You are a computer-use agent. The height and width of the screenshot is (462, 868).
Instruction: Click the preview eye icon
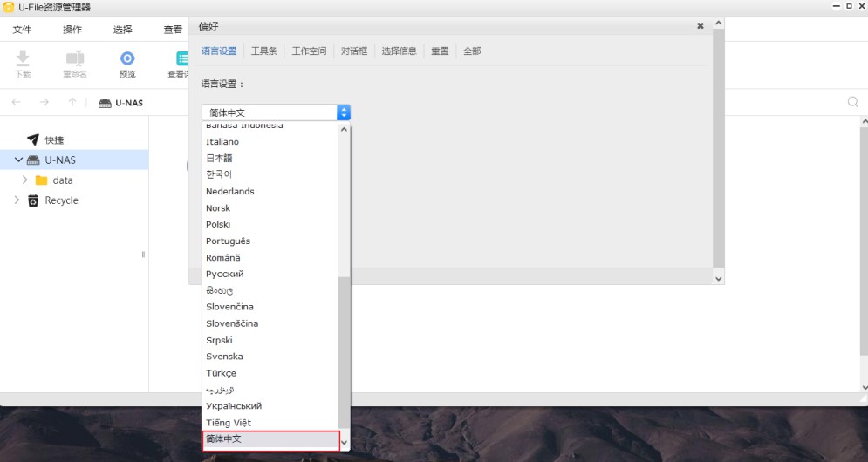point(127,58)
